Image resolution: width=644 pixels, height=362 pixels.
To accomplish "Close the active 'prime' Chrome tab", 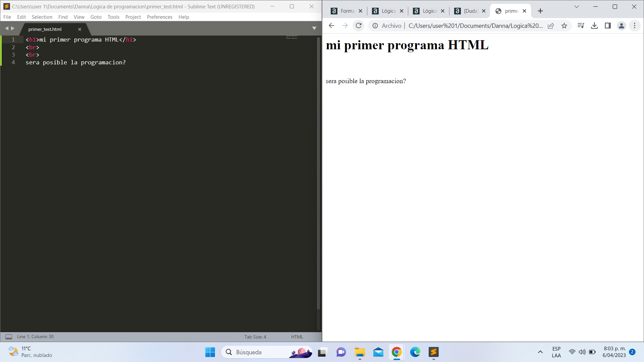I will point(525,11).
